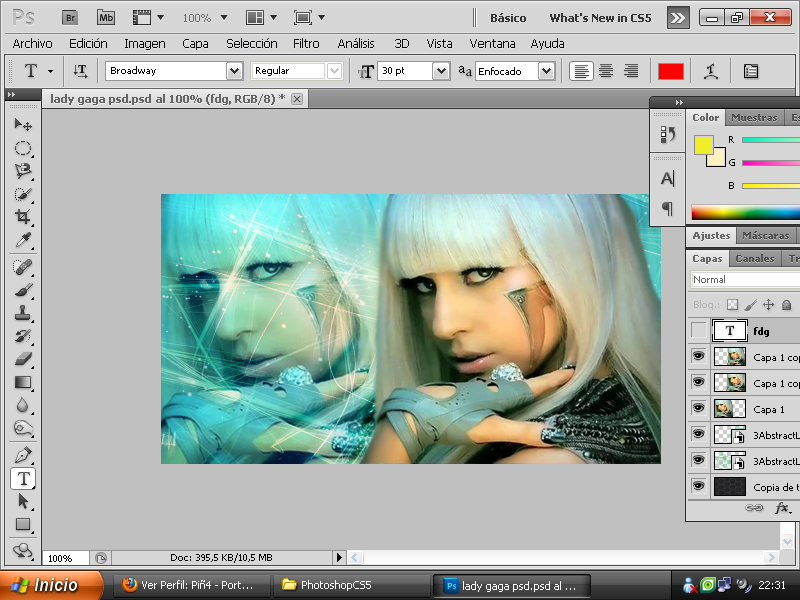Select the Eyedropper tool

pos(23,240)
